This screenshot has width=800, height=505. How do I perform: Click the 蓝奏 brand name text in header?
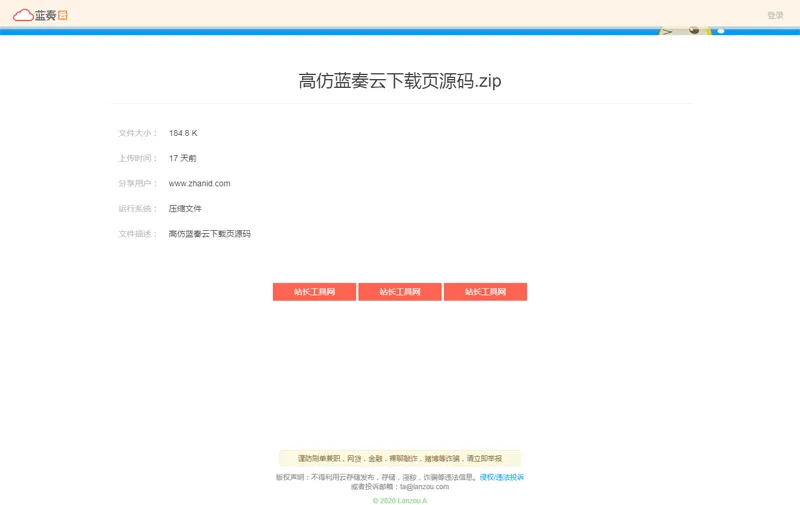pyautogui.click(x=45, y=15)
